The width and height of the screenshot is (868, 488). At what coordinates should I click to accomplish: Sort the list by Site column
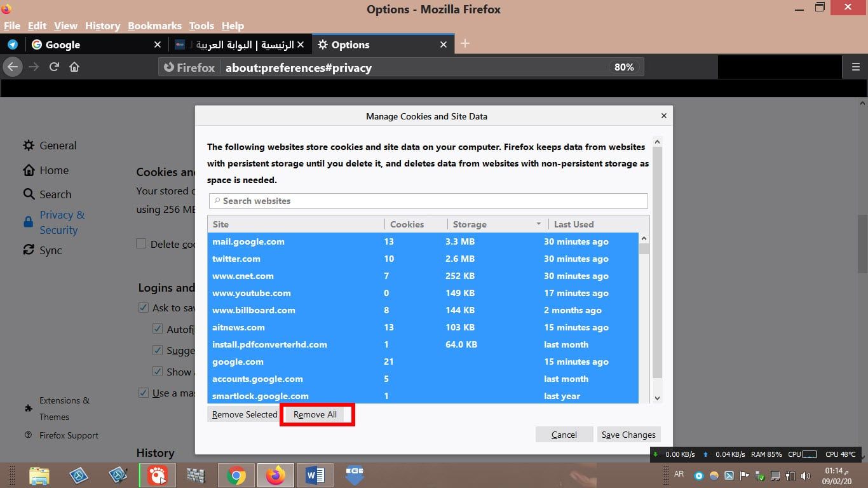click(296, 224)
